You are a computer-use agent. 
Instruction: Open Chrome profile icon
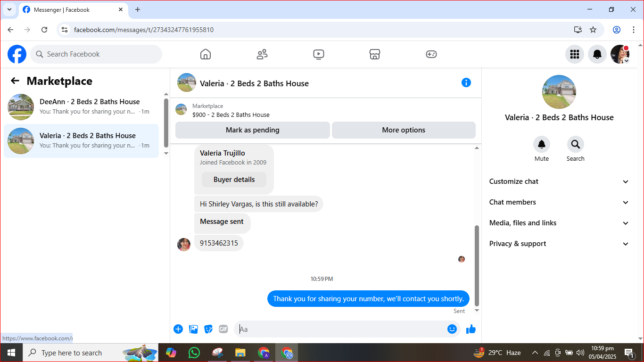point(617,30)
